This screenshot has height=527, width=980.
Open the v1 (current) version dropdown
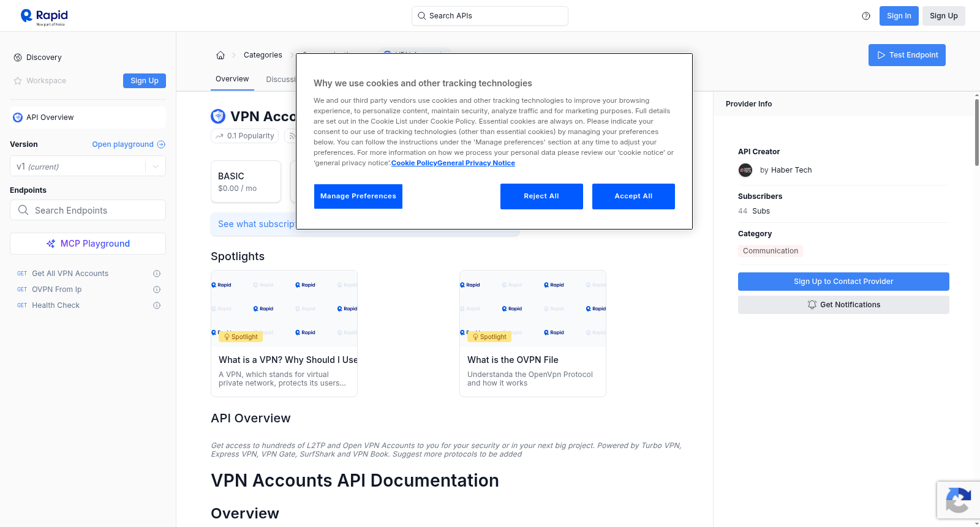tap(88, 166)
